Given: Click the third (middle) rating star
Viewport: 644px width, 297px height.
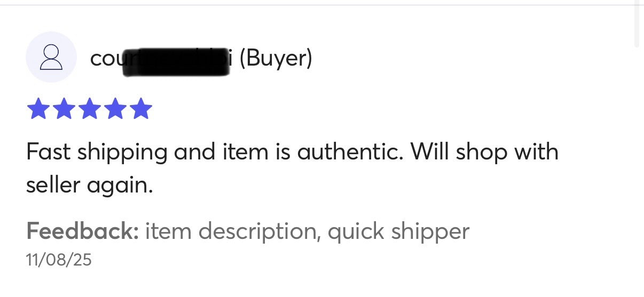Looking at the screenshot, I should point(89,109).
